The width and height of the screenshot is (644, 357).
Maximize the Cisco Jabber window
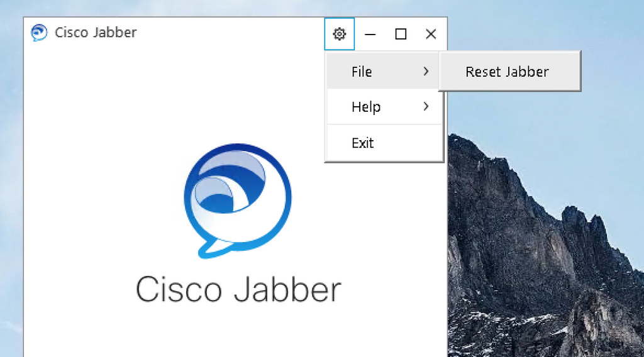point(401,34)
